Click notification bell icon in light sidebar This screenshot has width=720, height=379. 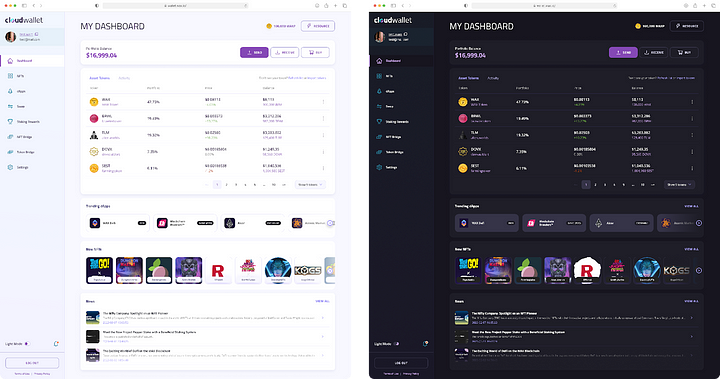coord(56,344)
